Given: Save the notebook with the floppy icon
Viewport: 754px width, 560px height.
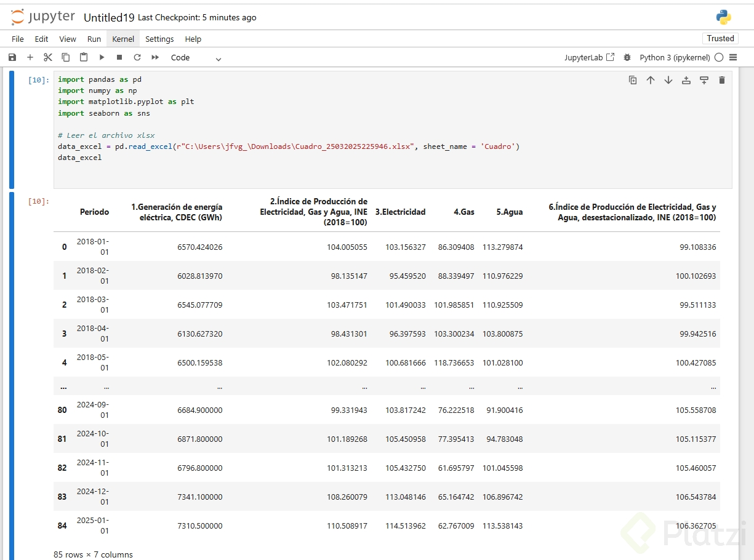Looking at the screenshot, I should tap(12, 57).
